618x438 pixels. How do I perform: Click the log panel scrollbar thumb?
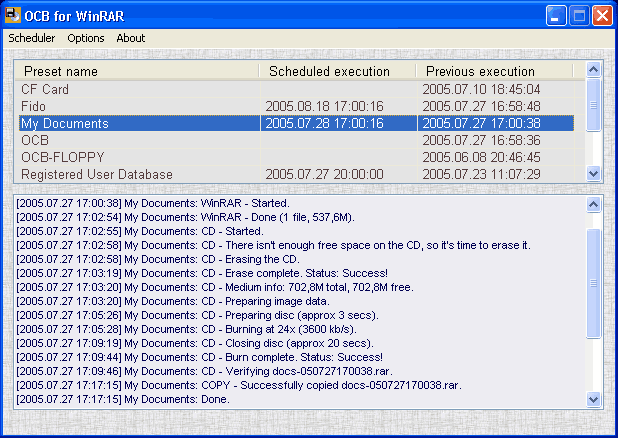click(x=593, y=283)
